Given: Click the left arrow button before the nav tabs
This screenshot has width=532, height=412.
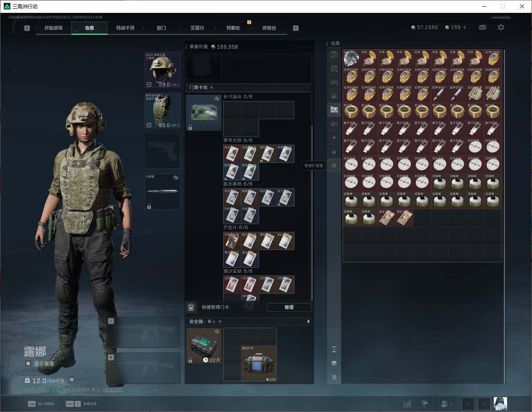Looking at the screenshot, I should tap(27, 28).
